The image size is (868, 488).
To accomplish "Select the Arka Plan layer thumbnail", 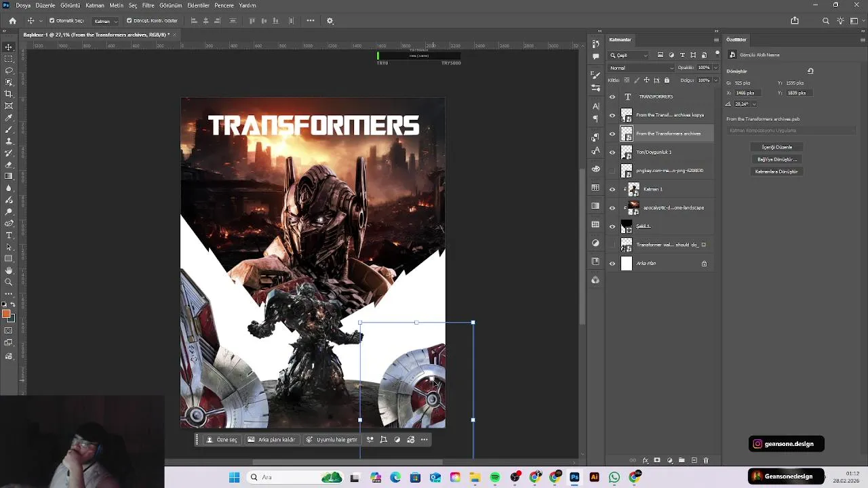I will [627, 263].
